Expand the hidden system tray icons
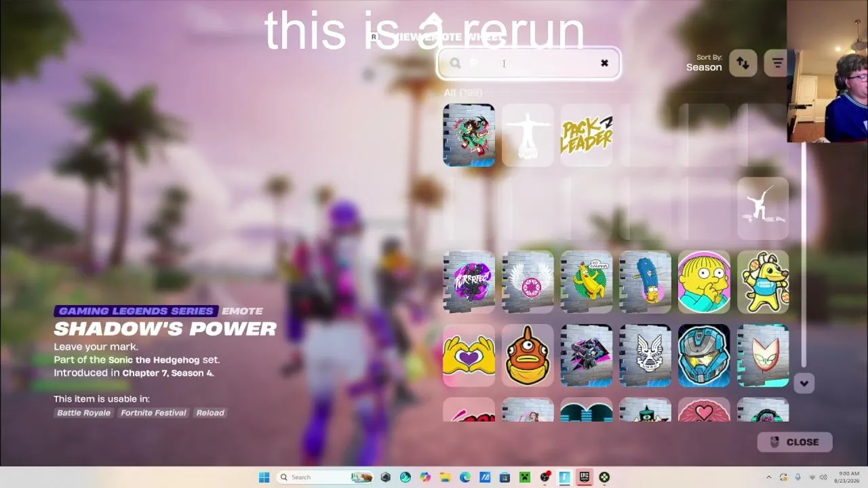This screenshot has height=488, width=868. (768, 477)
